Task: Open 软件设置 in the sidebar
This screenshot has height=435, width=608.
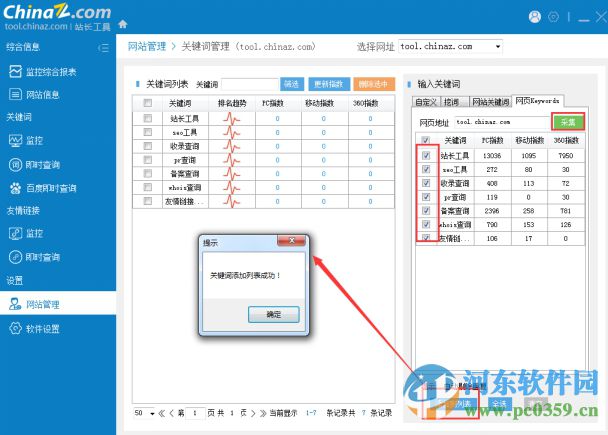Action: 34,329
